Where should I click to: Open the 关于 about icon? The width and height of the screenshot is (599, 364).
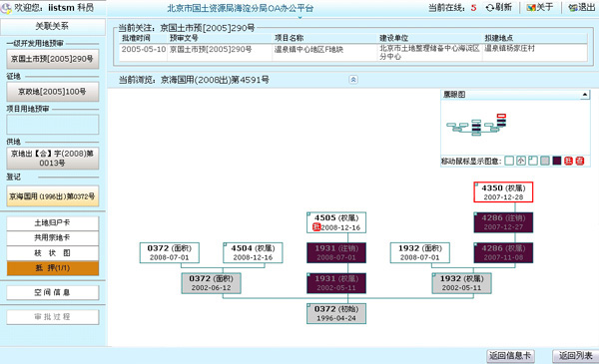[x=531, y=8]
